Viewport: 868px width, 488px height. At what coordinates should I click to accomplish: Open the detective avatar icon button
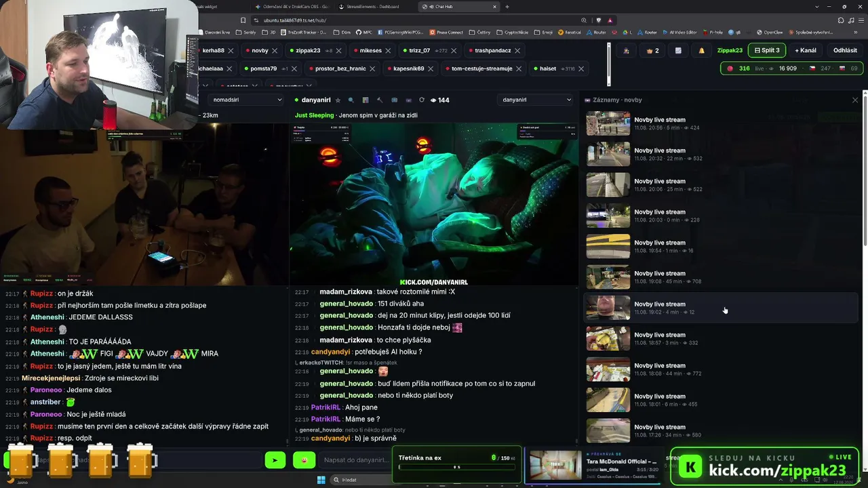(626, 50)
